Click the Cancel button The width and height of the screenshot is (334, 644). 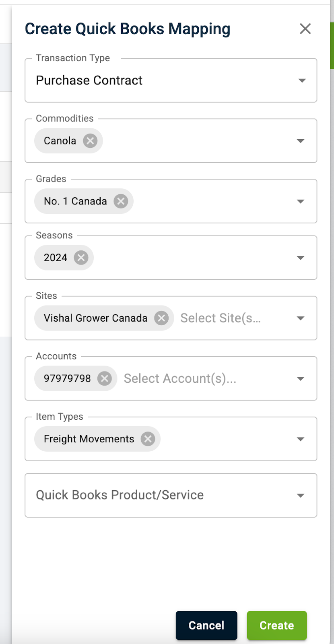click(x=206, y=625)
